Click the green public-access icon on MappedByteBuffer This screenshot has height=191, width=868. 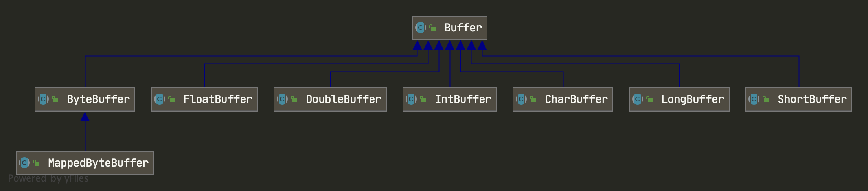(37, 163)
